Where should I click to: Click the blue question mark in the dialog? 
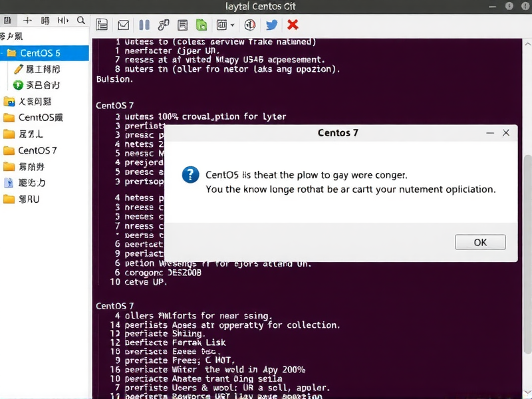click(x=191, y=175)
